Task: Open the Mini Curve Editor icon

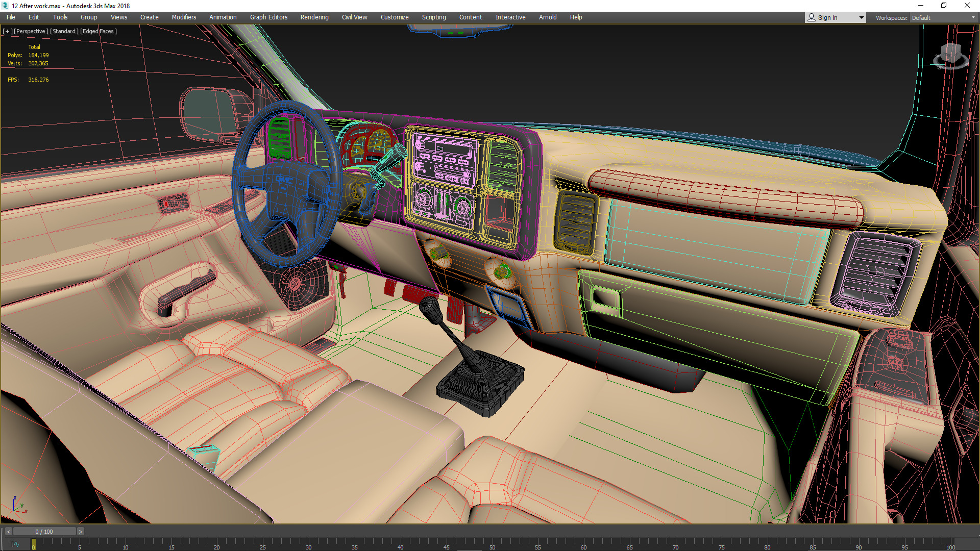Action: [x=15, y=544]
